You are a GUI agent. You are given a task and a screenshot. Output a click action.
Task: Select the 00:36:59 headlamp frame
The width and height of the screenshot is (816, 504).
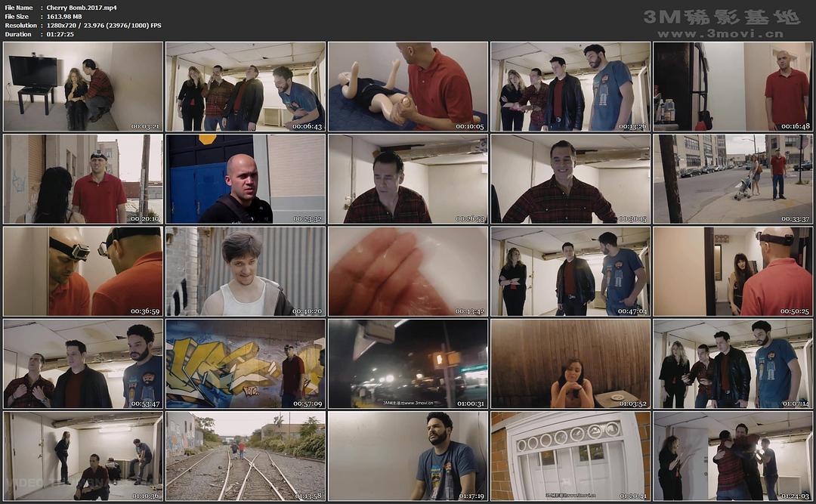[83, 271]
